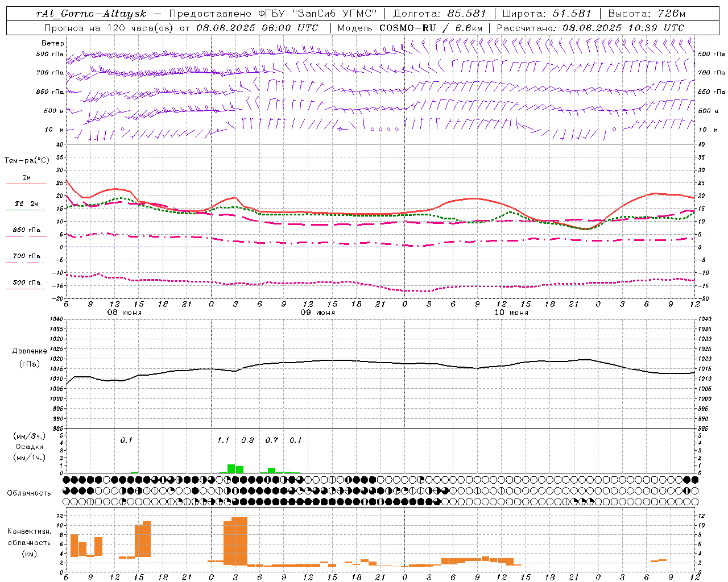Viewport: 728px width, 582px height.
Task: Click the Конвективн. облачность (км) label
Action: pos(29,542)
